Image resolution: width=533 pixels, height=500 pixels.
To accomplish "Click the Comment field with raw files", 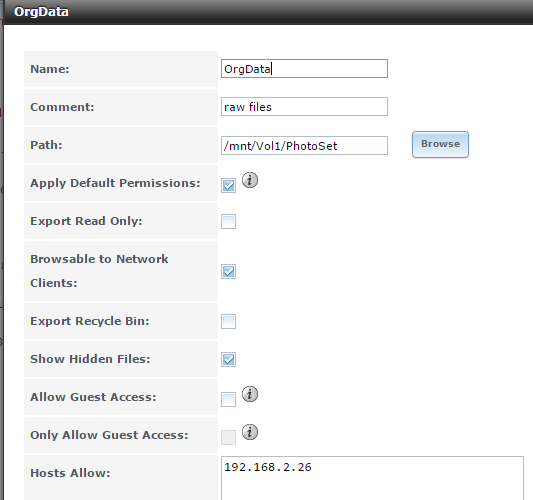I will (304, 107).
